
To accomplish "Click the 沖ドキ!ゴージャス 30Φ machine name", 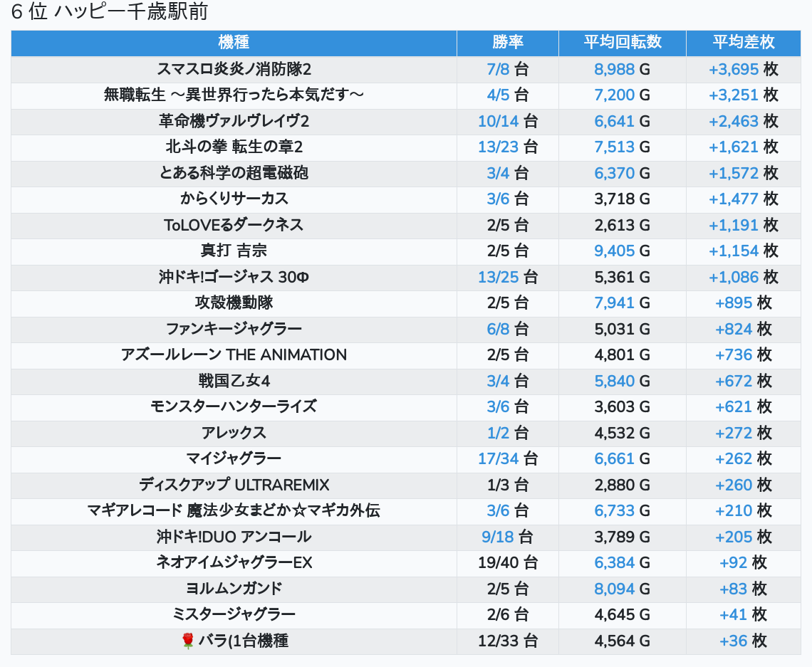I will click(x=234, y=277).
